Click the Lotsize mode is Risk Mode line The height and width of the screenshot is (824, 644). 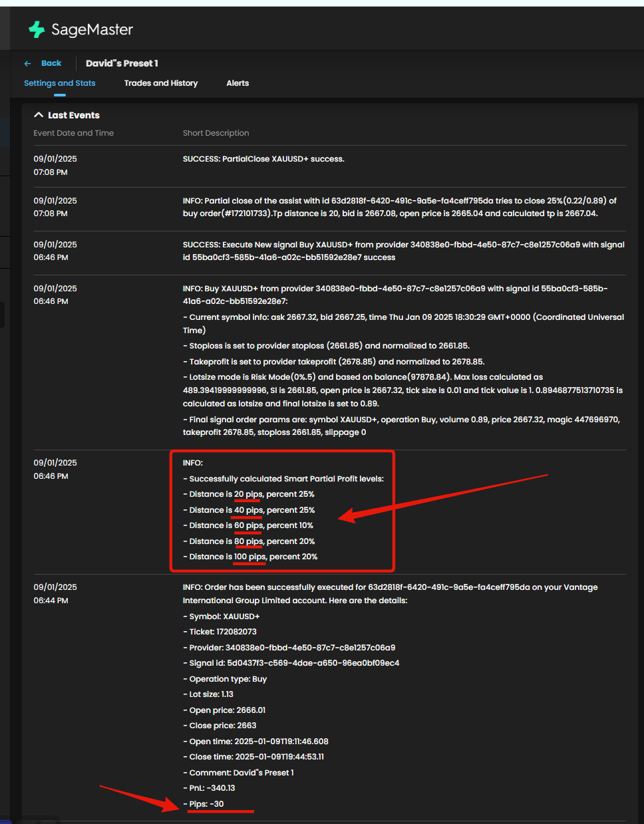pos(403,390)
